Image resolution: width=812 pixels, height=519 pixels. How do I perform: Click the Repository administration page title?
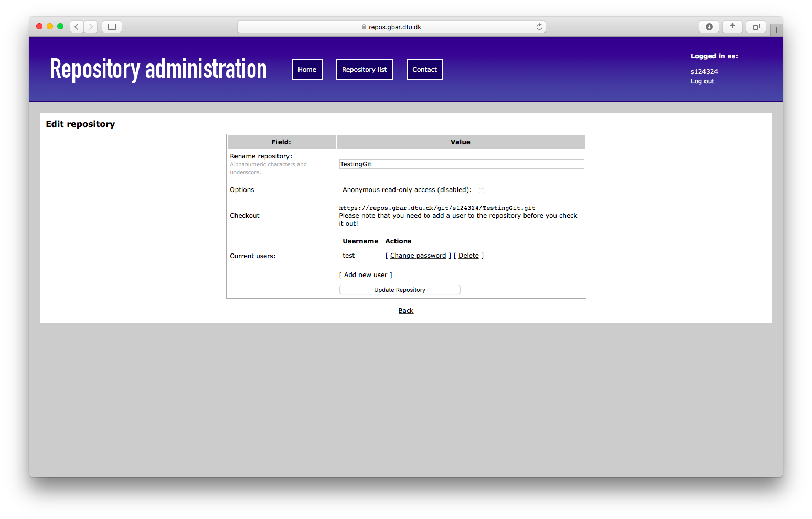point(158,69)
